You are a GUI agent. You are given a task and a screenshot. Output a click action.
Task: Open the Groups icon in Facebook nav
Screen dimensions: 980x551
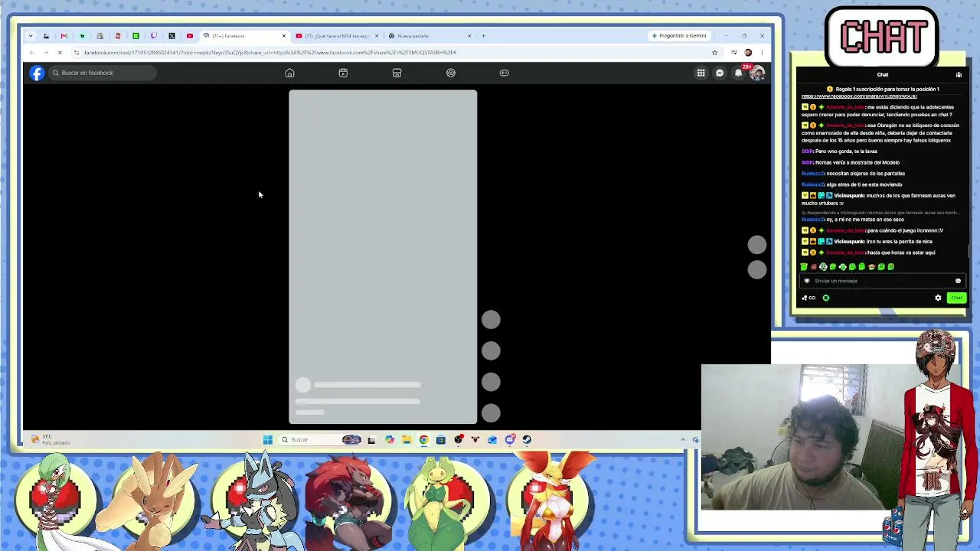(x=450, y=73)
